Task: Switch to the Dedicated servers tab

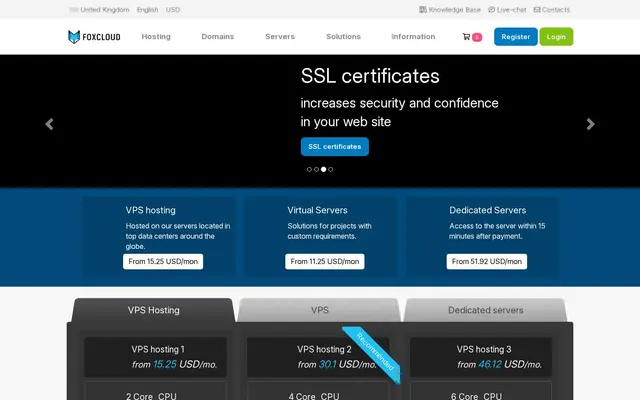Action: pyautogui.click(x=485, y=310)
